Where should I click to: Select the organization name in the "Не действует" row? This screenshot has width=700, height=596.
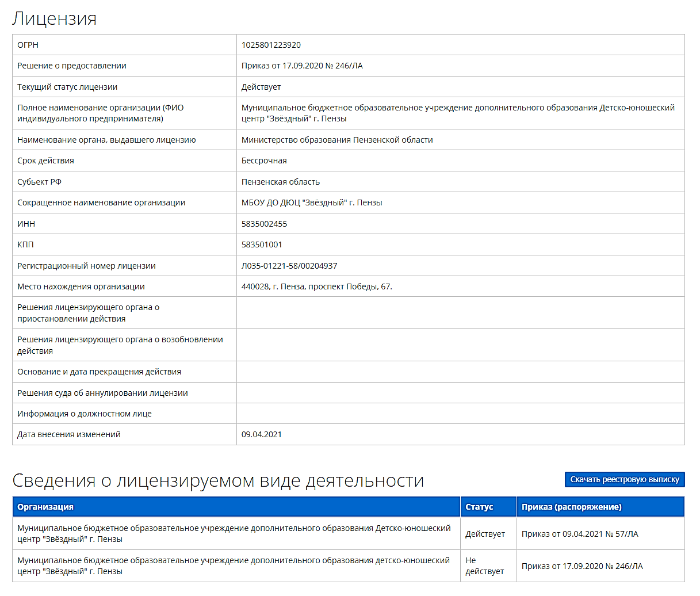pyautogui.click(x=234, y=566)
